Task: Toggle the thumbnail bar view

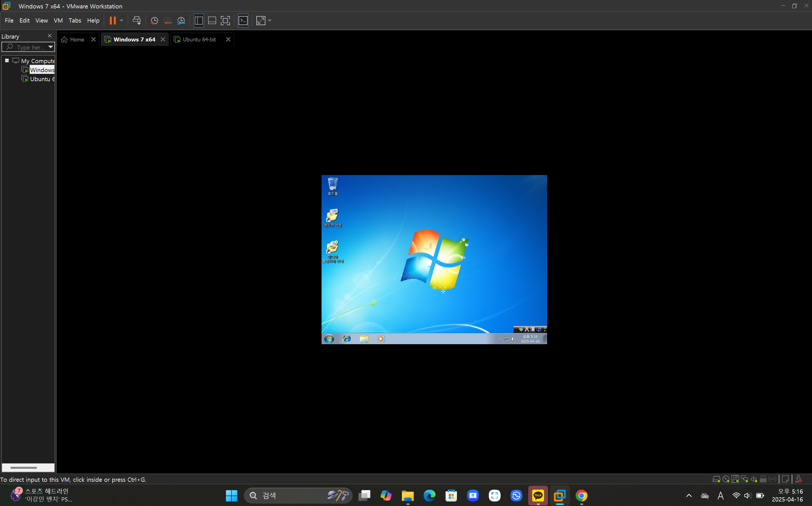Action: (212, 21)
